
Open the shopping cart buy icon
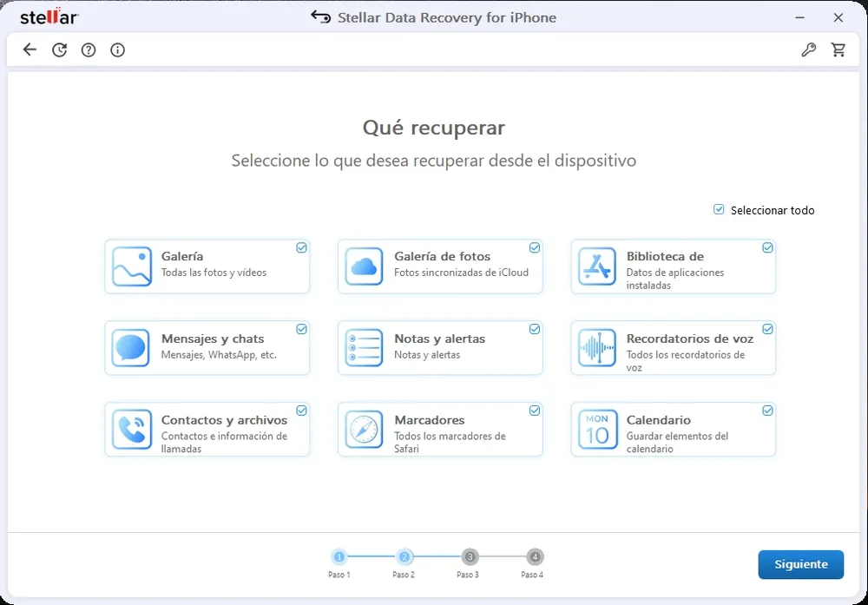(838, 49)
